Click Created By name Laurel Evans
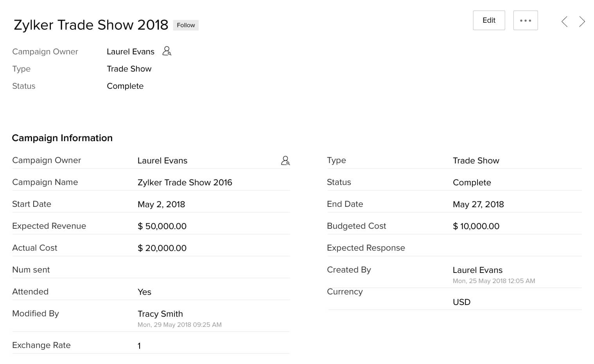This screenshot has width=594, height=364. point(477,270)
